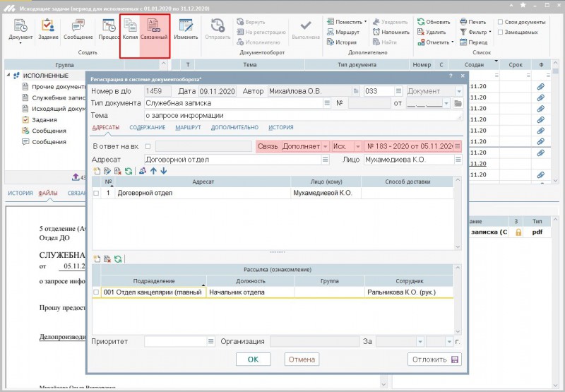Move addressee up with the blue up arrow
This screenshot has height=392, width=565.
coord(154,170)
